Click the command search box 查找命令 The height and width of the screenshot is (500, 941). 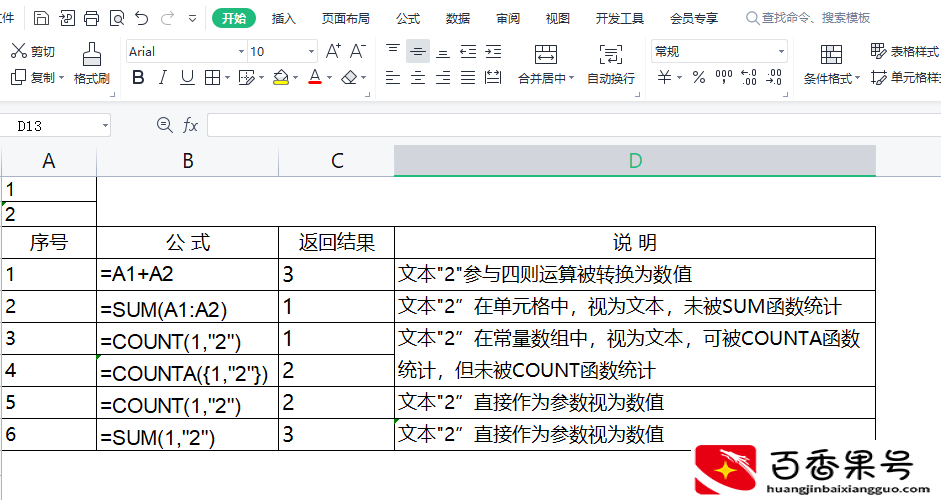coord(809,18)
